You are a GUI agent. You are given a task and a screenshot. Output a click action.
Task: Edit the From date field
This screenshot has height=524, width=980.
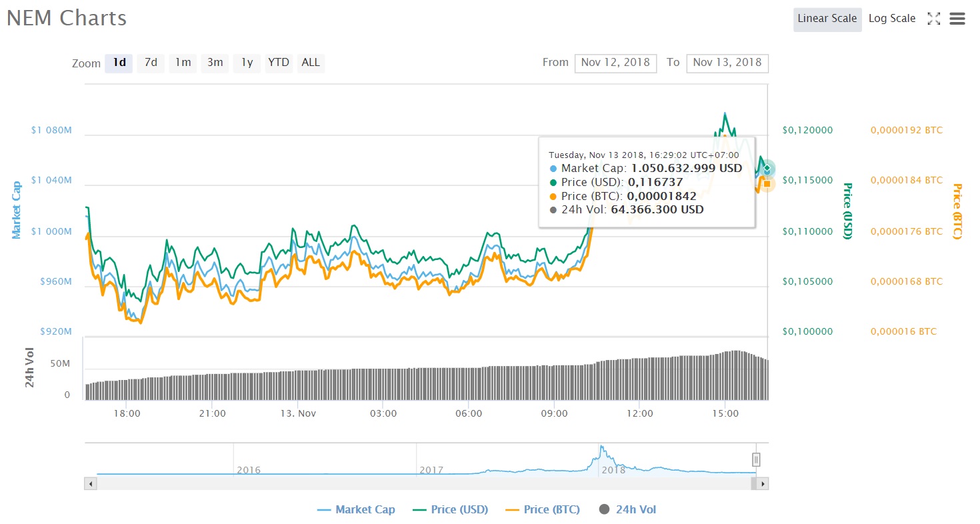[x=615, y=63]
